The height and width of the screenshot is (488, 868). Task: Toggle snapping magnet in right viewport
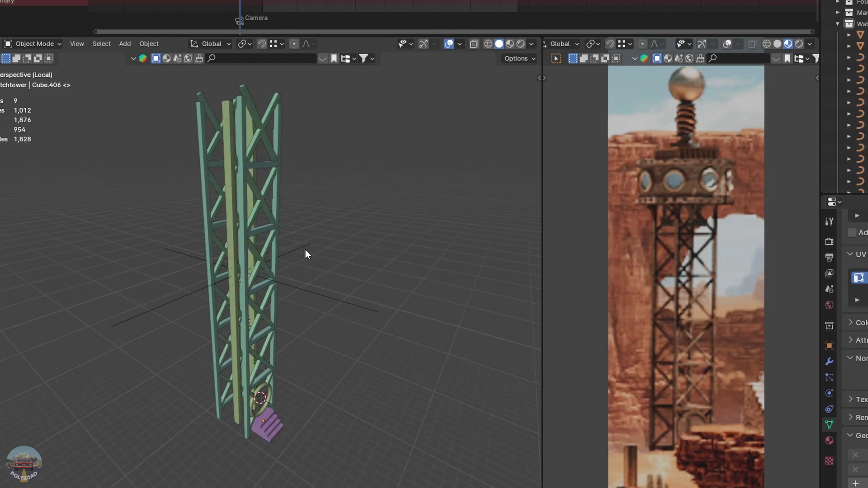(610, 44)
